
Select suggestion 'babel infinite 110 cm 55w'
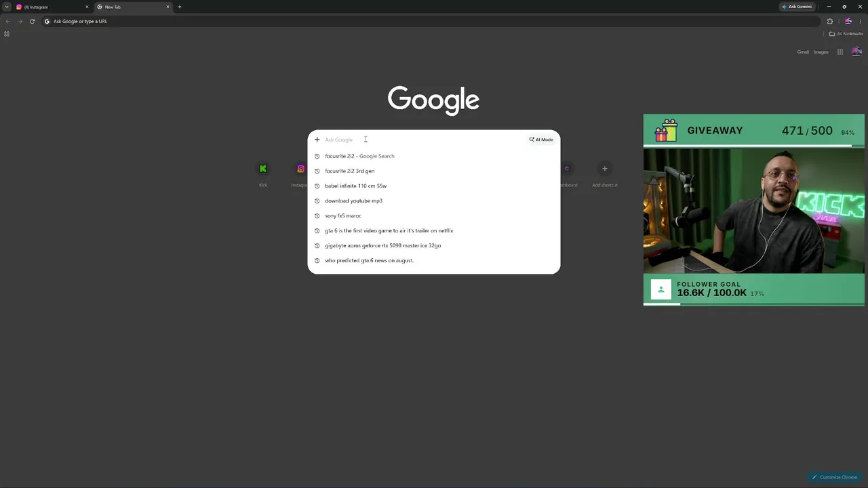[x=434, y=186]
